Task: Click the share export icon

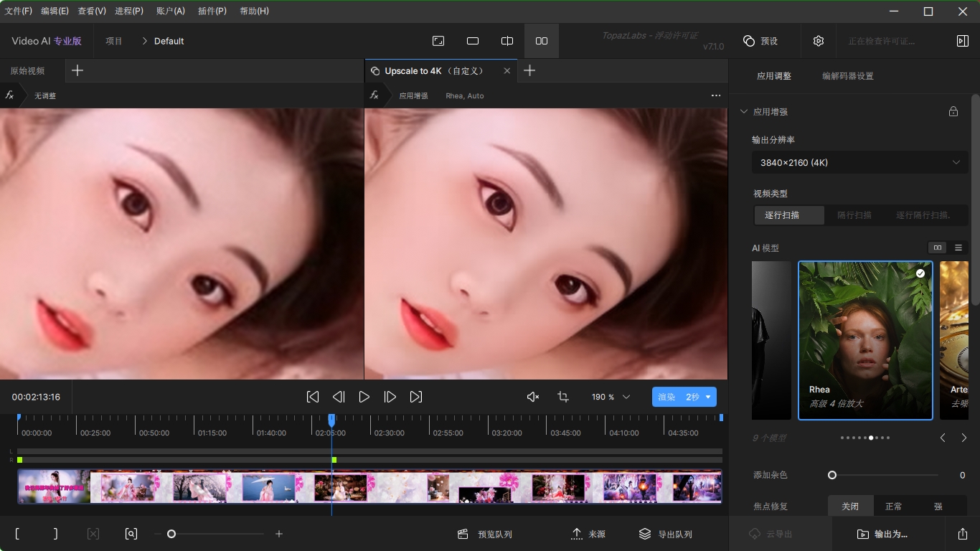Action: point(962,534)
